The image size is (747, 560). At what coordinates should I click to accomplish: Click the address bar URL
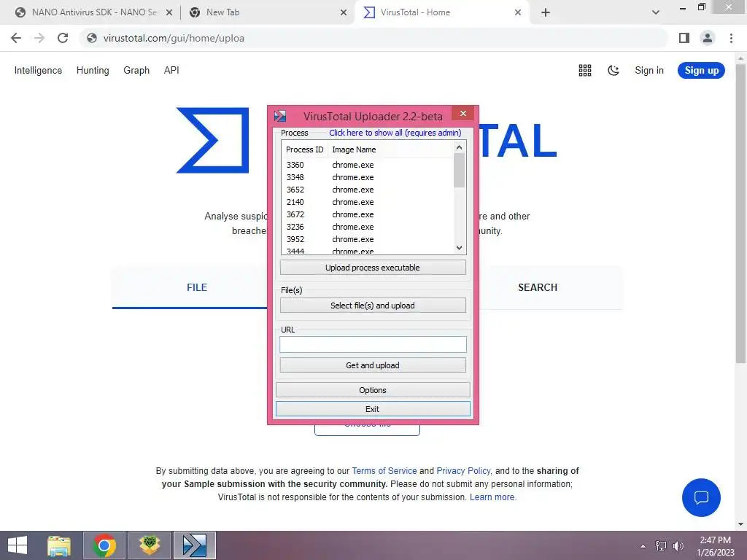(x=174, y=38)
